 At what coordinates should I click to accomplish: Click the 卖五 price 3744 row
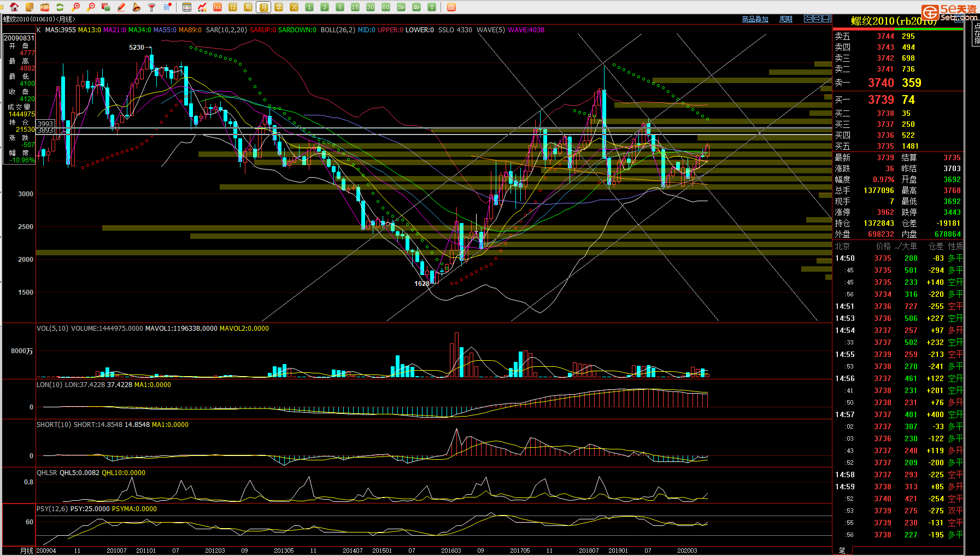pos(898,36)
